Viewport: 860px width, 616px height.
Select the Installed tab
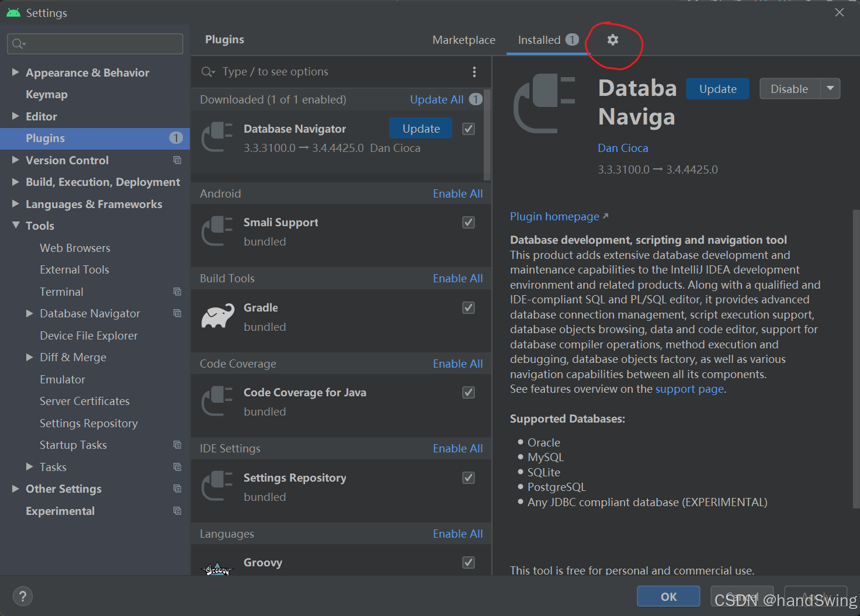pyautogui.click(x=539, y=40)
